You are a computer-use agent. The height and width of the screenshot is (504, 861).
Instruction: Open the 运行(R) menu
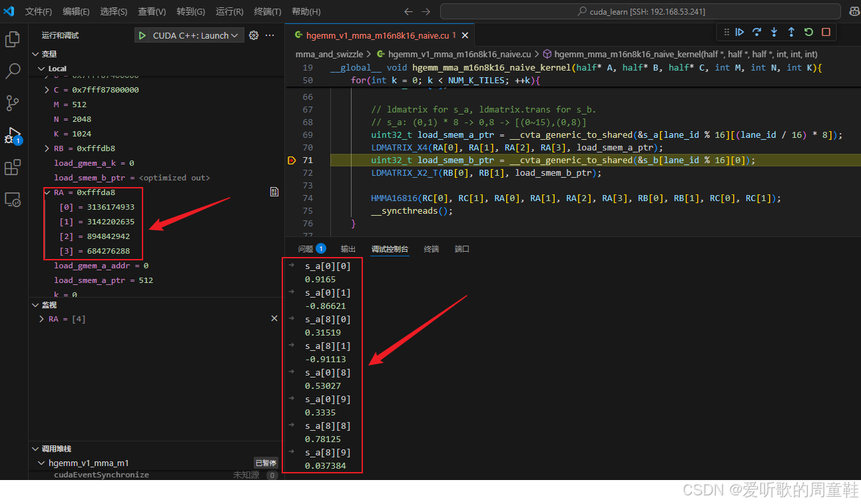pyautogui.click(x=230, y=11)
